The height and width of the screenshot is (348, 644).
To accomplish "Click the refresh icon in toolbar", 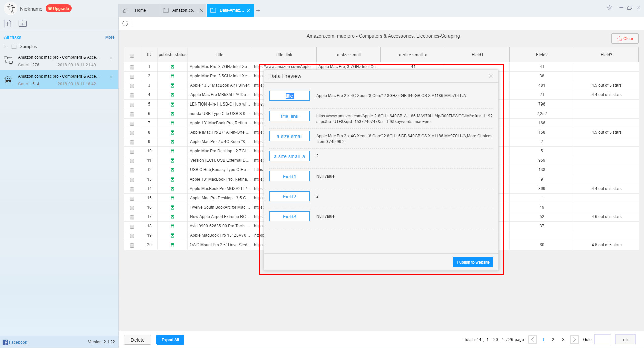I will (x=125, y=23).
